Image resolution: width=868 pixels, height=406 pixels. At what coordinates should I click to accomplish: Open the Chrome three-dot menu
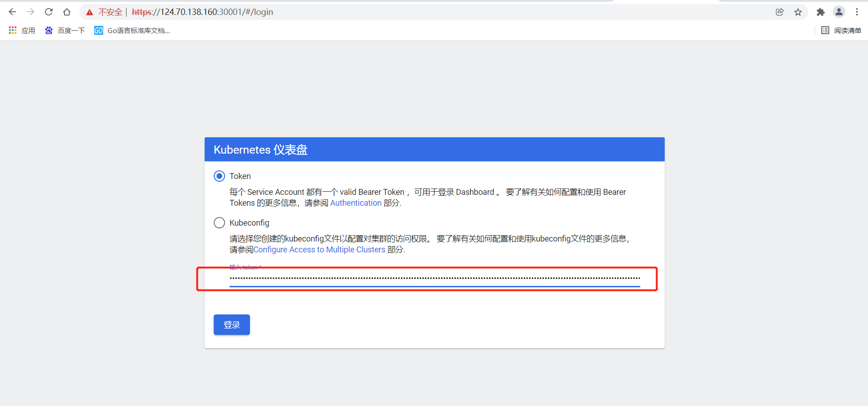[857, 12]
